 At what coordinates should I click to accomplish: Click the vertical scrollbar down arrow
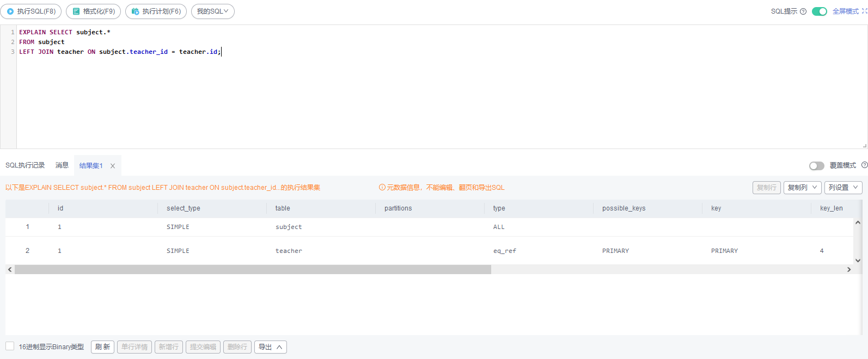[x=858, y=261]
